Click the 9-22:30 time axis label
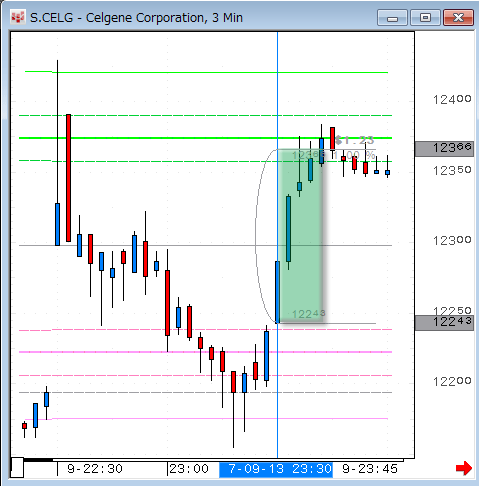This screenshot has width=479, height=486. click(95, 469)
